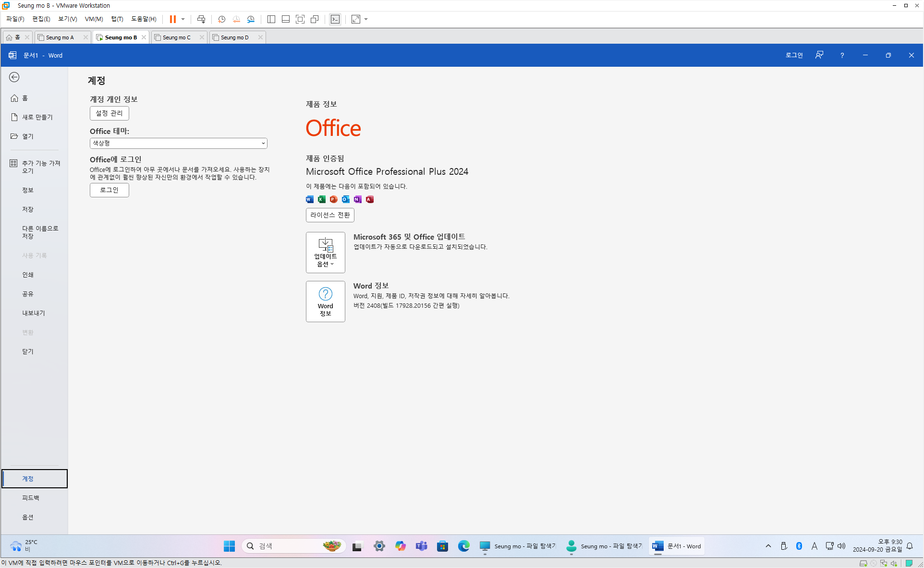Open the VM(M) menu
The image size is (924, 568).
point(94,19)
